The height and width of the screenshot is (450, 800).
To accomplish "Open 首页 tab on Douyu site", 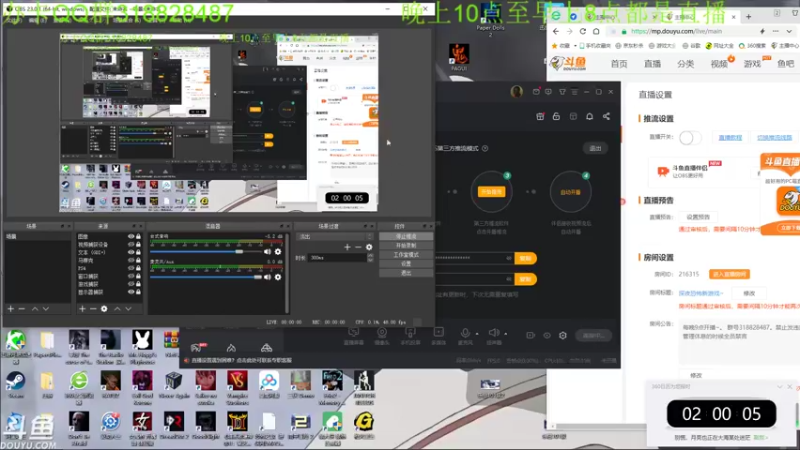I will (619, 64).
